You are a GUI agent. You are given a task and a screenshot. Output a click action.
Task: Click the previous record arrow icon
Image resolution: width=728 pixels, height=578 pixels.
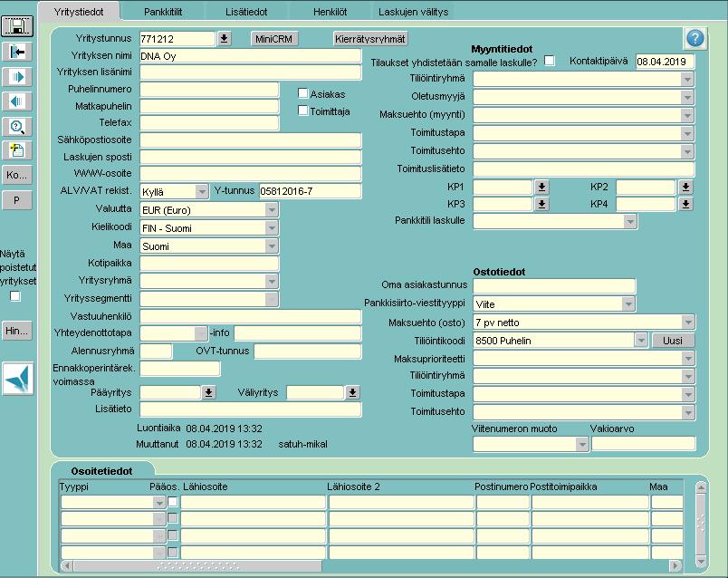click(x=17, y=101)
